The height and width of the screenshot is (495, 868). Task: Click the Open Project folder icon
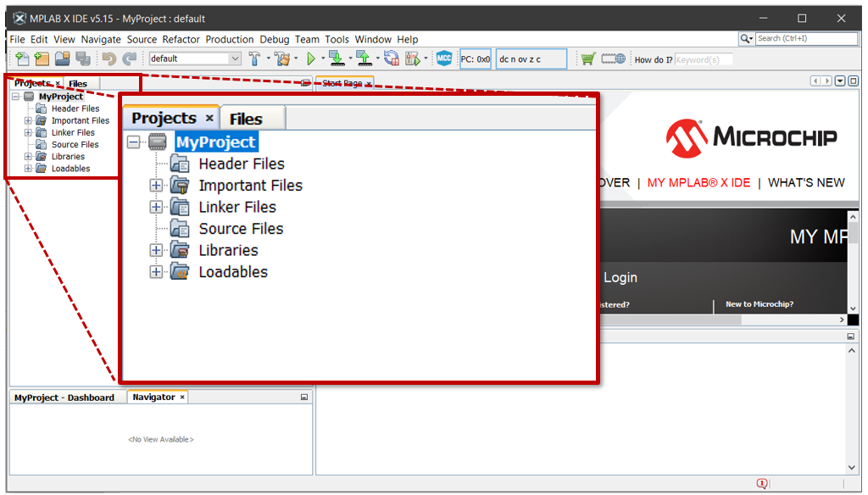pyautogui.click(x=62, y=58)
